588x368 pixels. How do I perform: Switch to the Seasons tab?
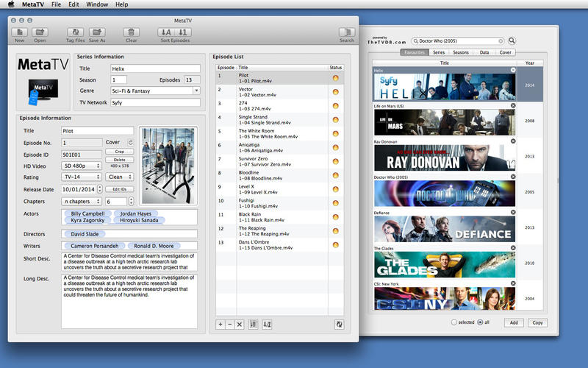pos(461,52)
